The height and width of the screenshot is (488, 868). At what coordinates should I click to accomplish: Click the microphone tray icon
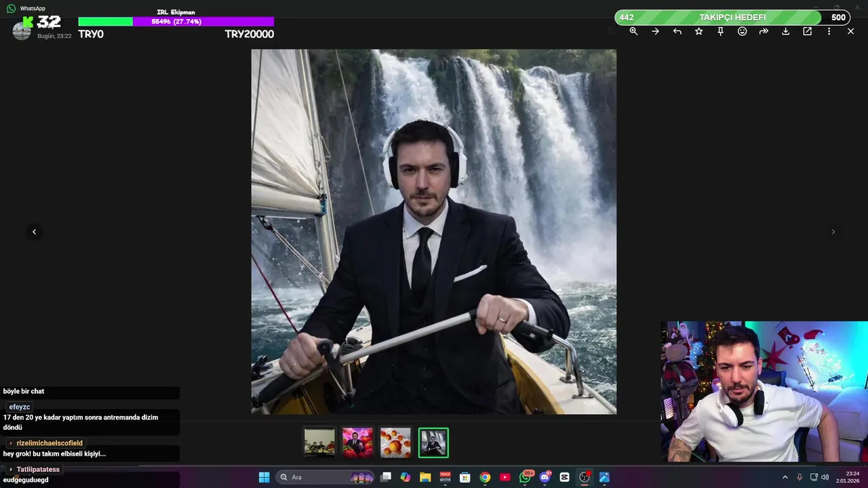pyautogui.click(x=800, y=477)
